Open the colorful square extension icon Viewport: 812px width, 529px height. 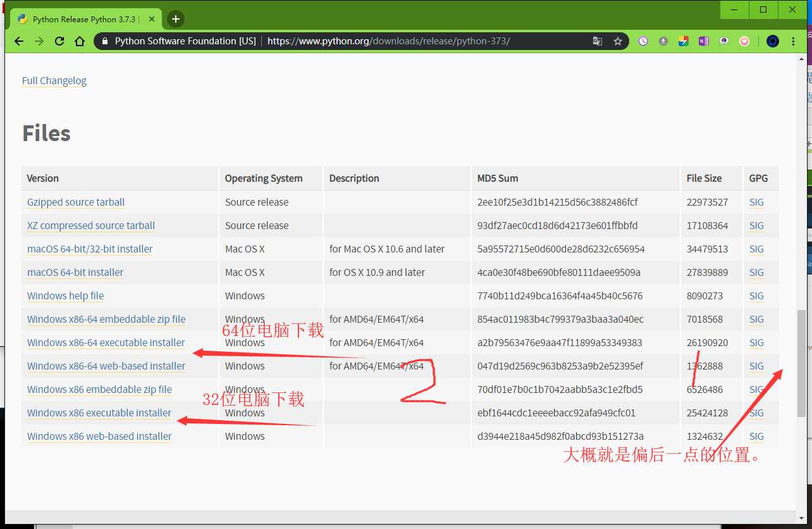[x=684, y=41]
